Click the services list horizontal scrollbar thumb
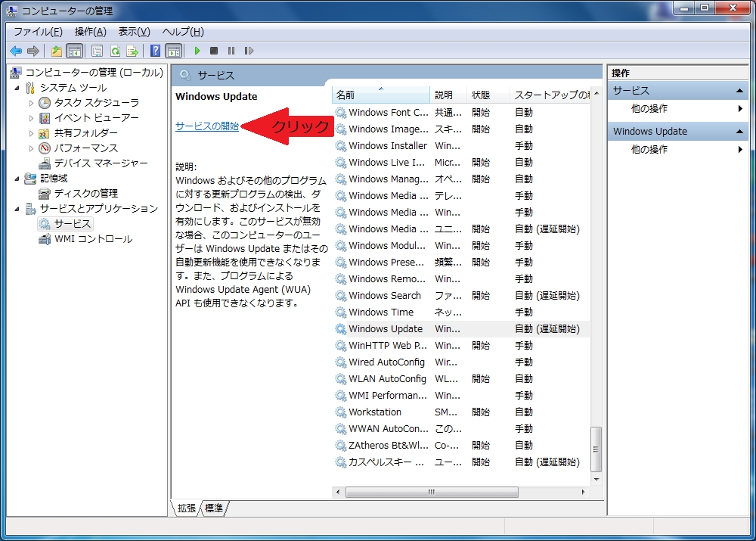 coord(432,493)
